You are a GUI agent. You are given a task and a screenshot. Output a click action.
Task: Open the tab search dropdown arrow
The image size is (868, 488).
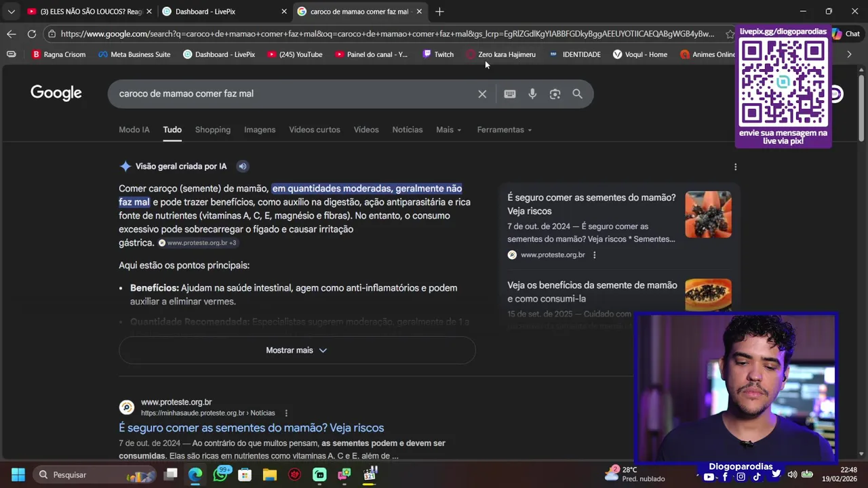pos(11,12)
